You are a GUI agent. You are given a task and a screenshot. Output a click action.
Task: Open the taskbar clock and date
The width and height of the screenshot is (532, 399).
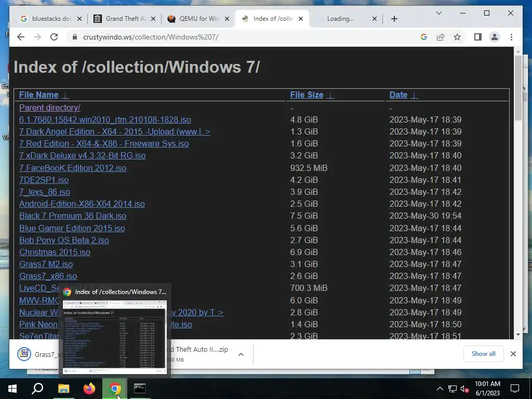(x=487, y=389)
